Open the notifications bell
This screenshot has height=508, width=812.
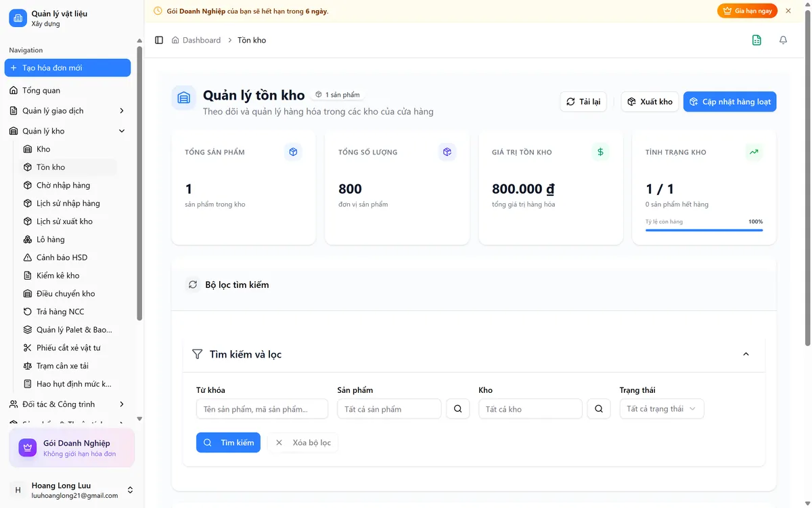click(783, 40)
